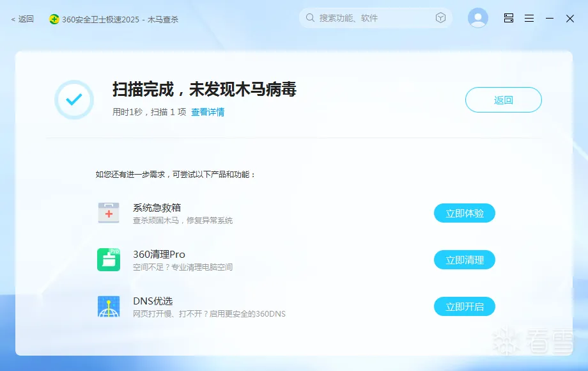This screenshot has height=371, width=588.
Task: Click the 360 Security Guard logo icon
Action: pyautogui.click(x=54, y=19)
